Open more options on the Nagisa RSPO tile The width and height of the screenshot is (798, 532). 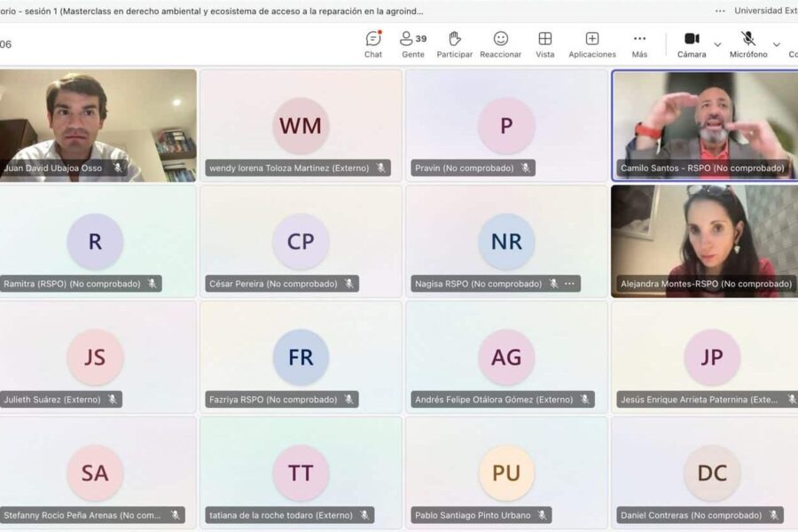(569, 284)
